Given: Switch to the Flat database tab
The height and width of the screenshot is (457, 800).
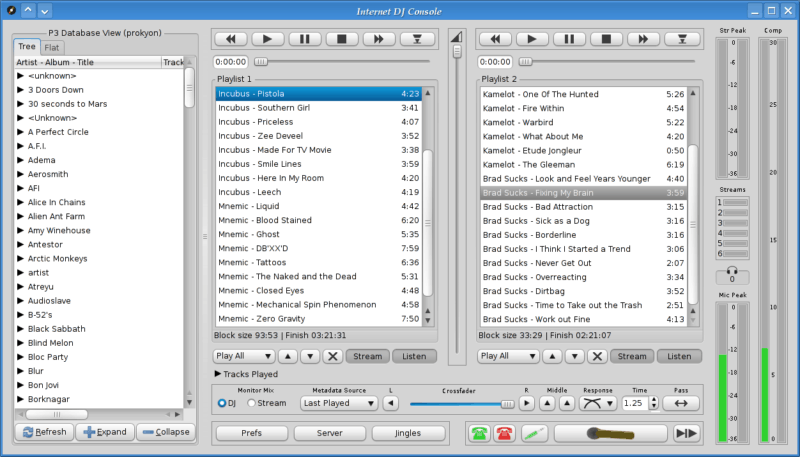Looking at the screenshot, I should (52, 48).
